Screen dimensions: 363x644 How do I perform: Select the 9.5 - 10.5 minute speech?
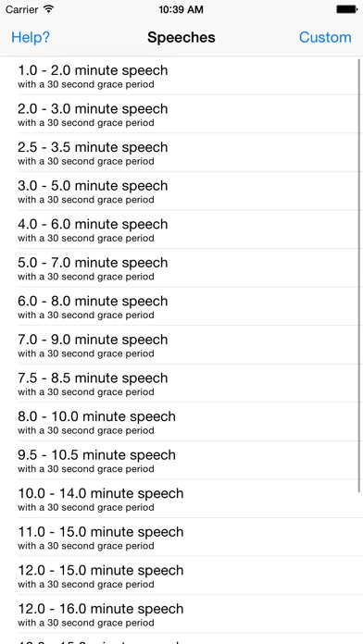tap(181, 461)
